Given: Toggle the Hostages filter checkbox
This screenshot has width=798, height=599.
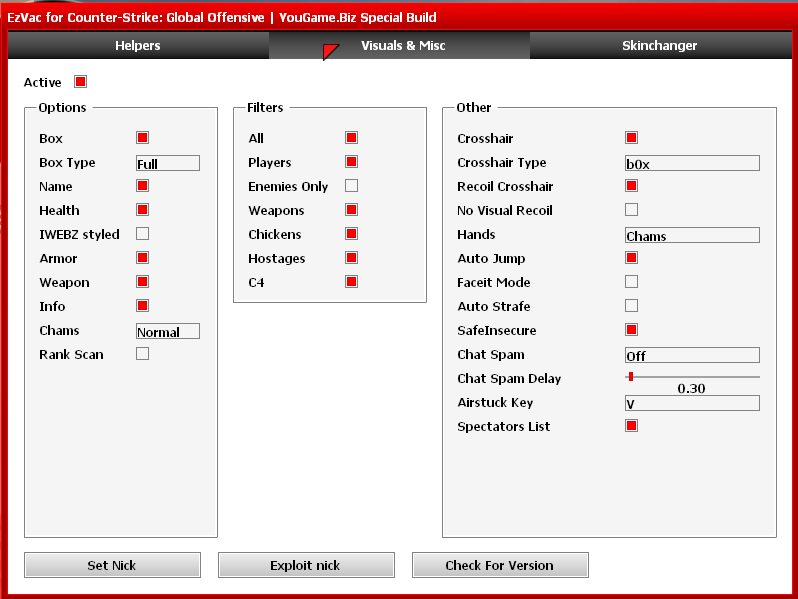Looking at the screenshot, I should pyautogui.click(x=351, y=258).
